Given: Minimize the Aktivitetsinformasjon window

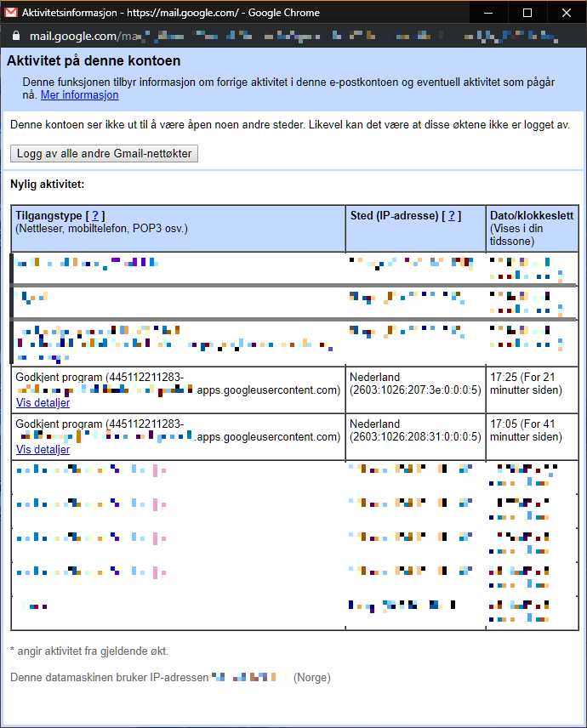Looking at the screenshot, I should click(x=487, y=13).
